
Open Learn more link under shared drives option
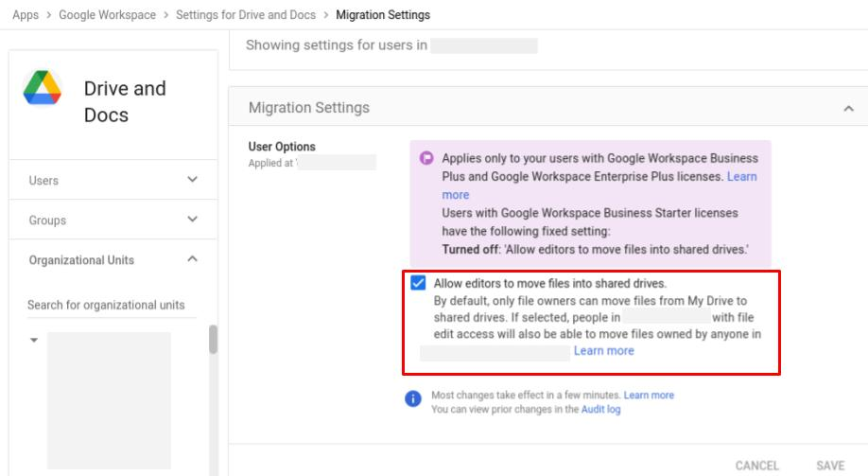click(x=604, y=351)
